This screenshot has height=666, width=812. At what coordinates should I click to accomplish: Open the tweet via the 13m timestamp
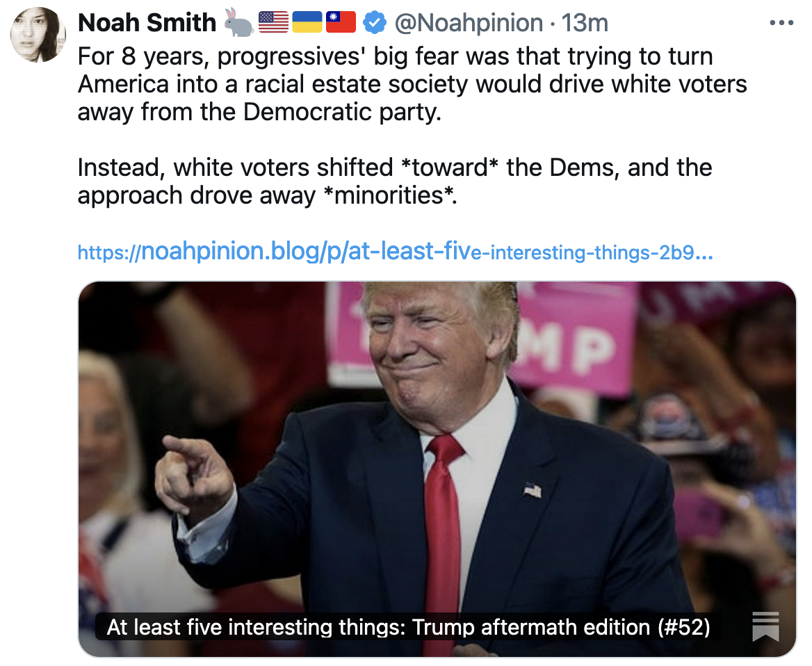coord(585,23)
